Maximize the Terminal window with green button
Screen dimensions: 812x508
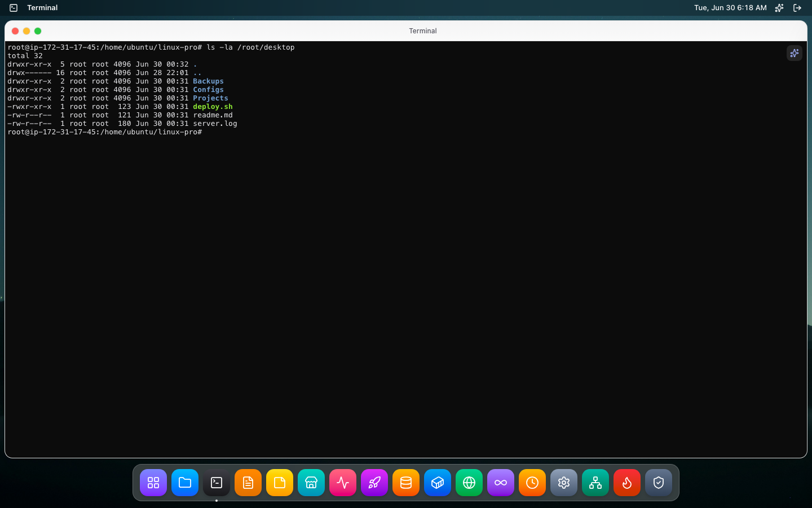[x=38, y=31]
